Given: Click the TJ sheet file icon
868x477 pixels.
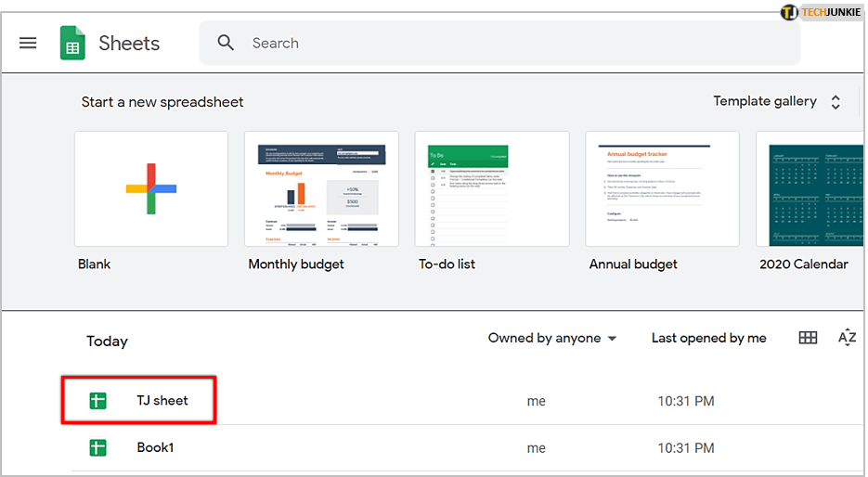Looking at the screenshot, I should pyautogui.click(x=97, y=401).
